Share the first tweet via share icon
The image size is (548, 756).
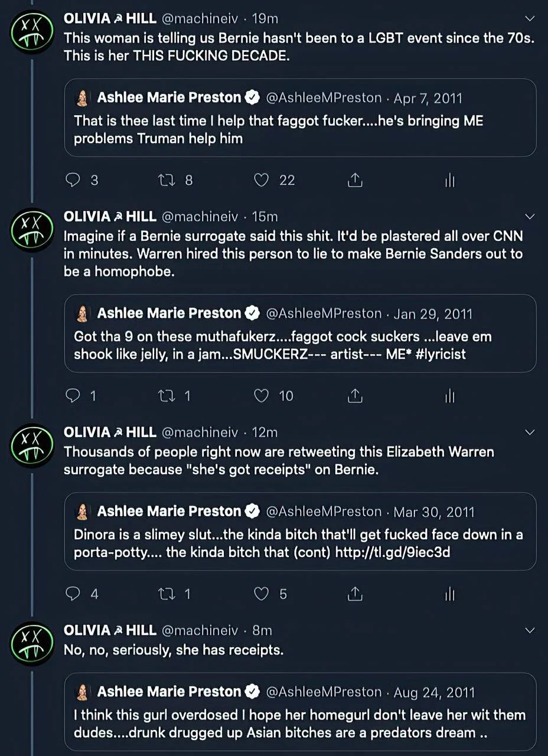(x=354, y=180)
